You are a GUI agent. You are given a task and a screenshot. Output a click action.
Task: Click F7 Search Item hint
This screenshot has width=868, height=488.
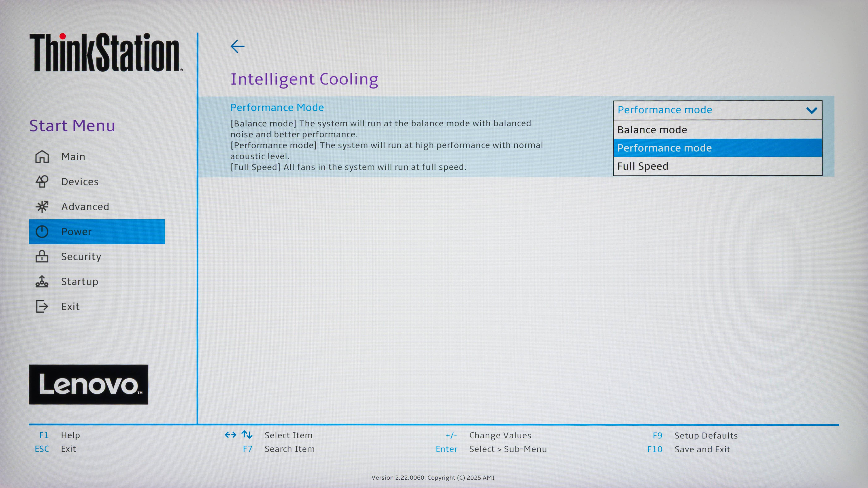coord(289,449)
